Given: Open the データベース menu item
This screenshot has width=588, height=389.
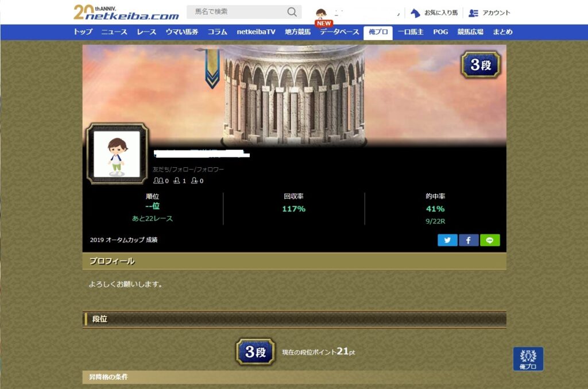Looking at the screenshot, I should [x=339, y=32].
